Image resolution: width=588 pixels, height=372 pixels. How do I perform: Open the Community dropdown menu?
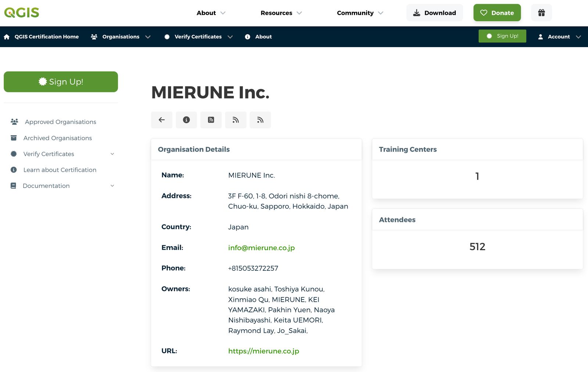[360, 13]
